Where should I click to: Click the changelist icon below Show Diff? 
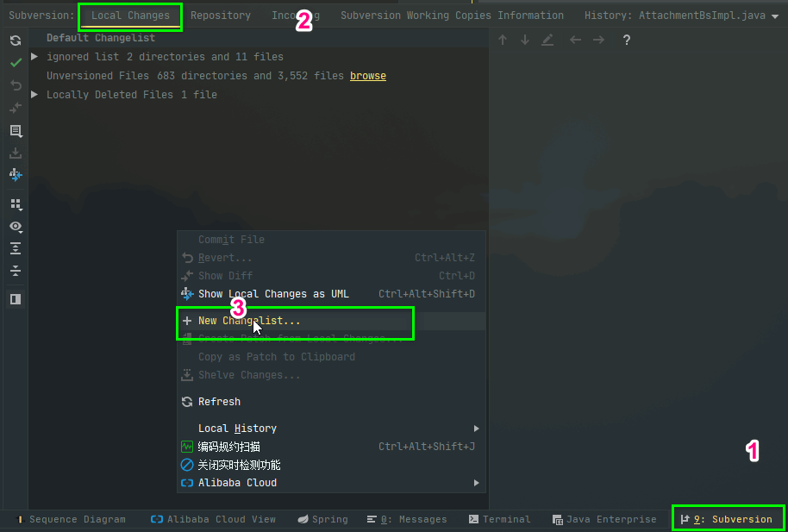coord(16,131)
